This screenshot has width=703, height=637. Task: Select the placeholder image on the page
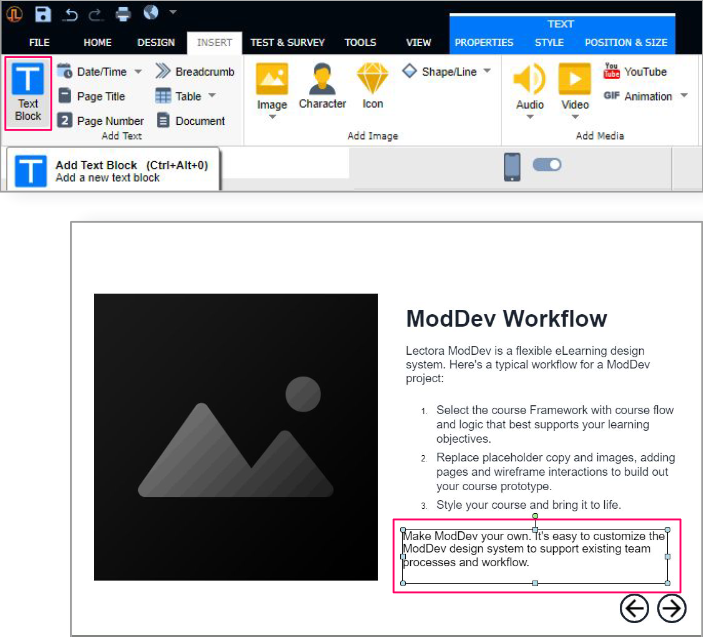(x=236, y=437)
